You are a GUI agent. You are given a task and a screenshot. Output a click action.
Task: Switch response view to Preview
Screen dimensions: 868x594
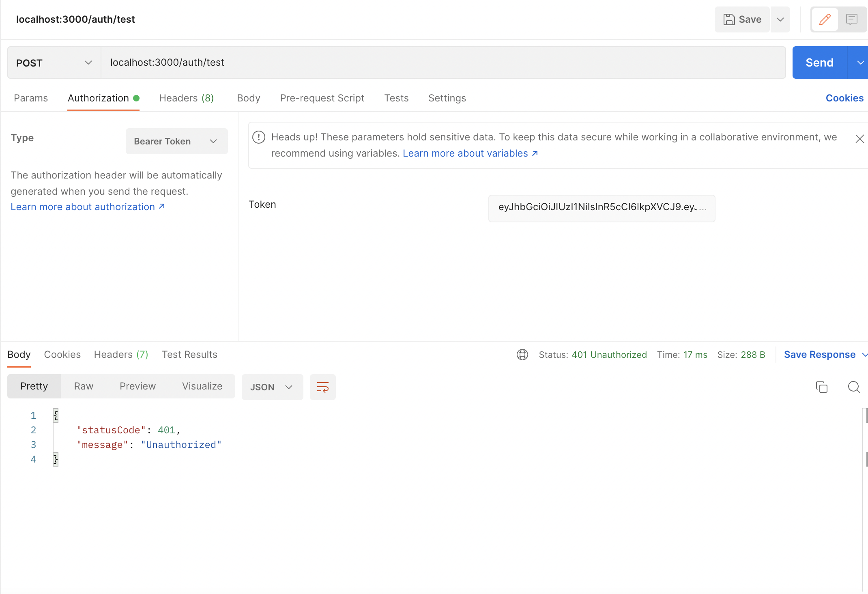tap(138, 386)
